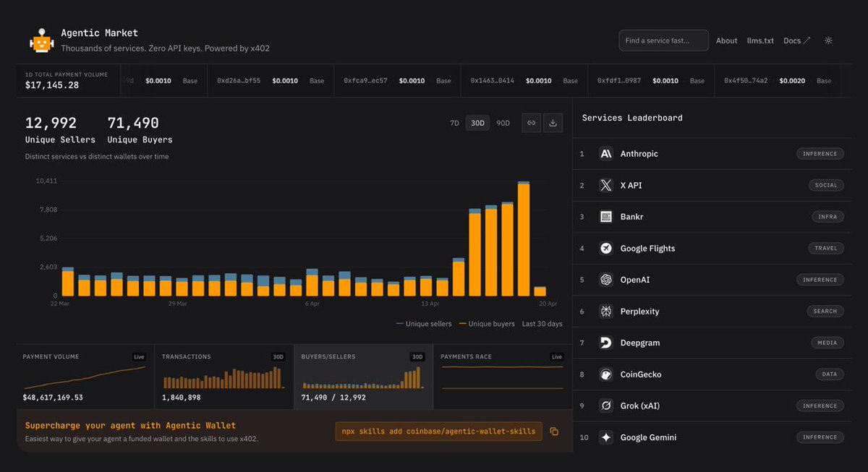Toggle Unique buyers in the chart legend

(x=487, y=324)
